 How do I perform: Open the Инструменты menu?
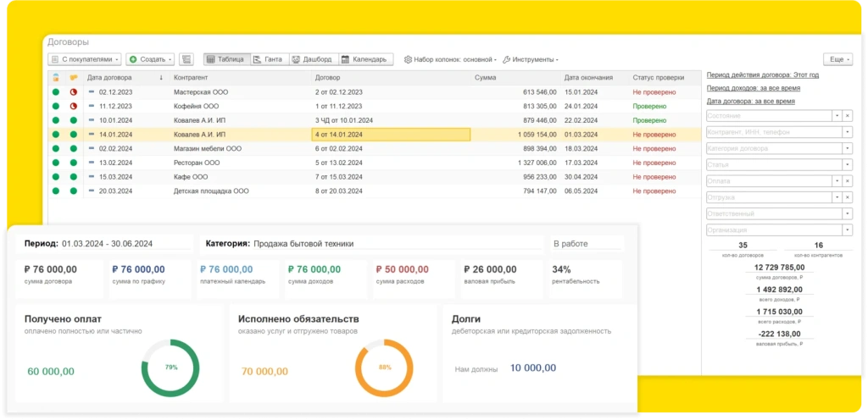(x=531, y=59)
